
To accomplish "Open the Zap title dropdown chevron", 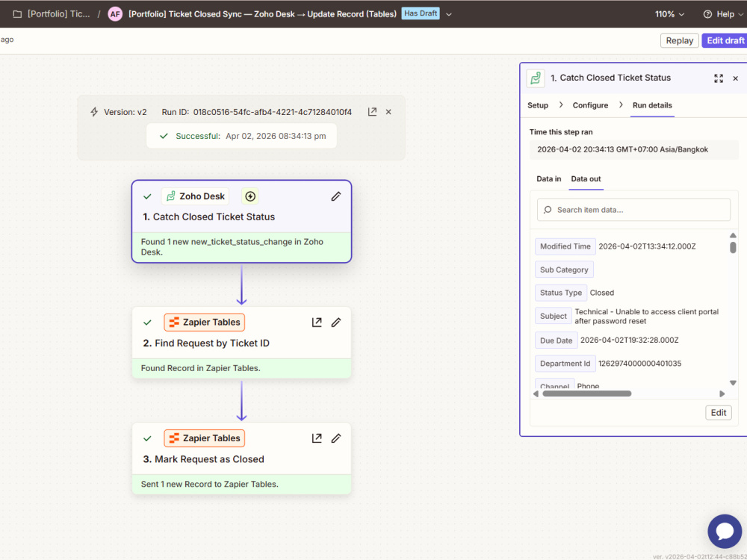I will (449, 14).
